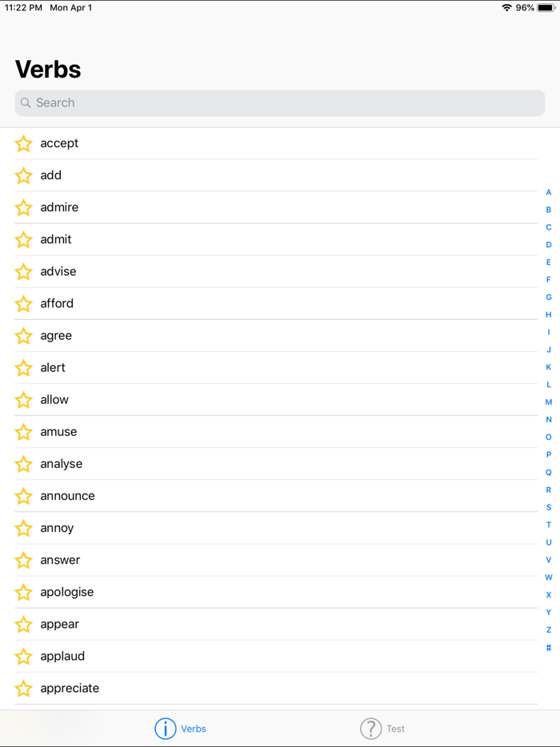The height and width of the screenshot is (747, 560).
Task: Star the verb announce
Action: click(x=23, y=496)
